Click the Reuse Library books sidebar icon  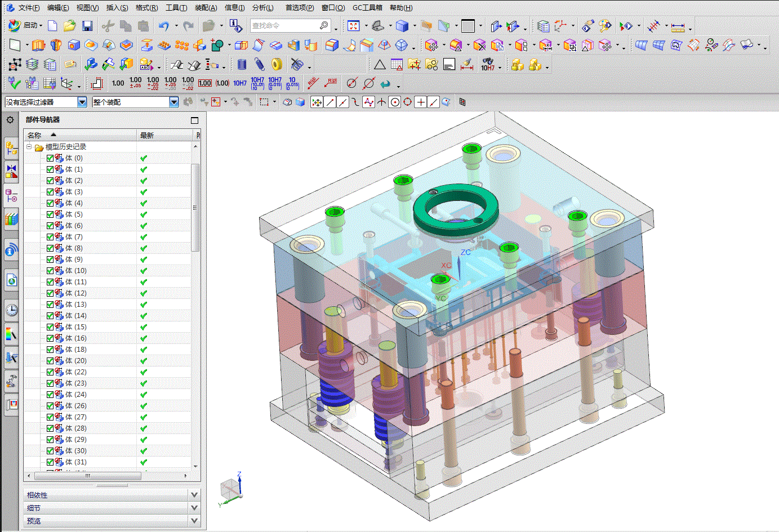[x=11, y=218]
